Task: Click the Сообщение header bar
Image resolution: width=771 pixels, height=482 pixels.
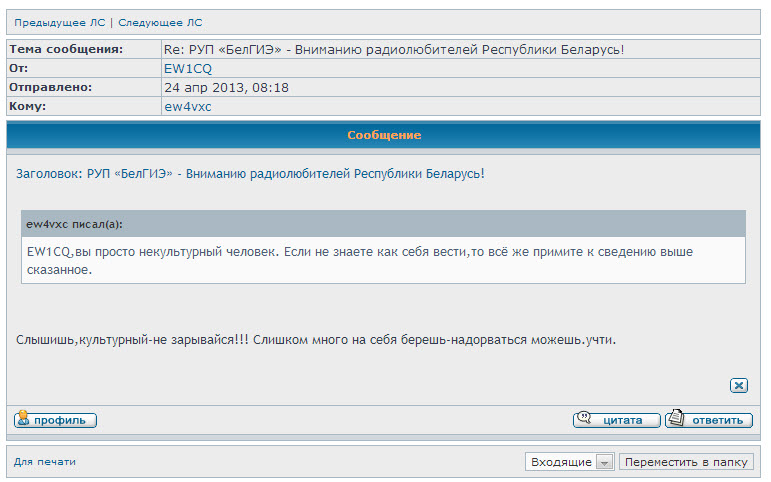Action: pyautogui.click(x=384, y=135)
